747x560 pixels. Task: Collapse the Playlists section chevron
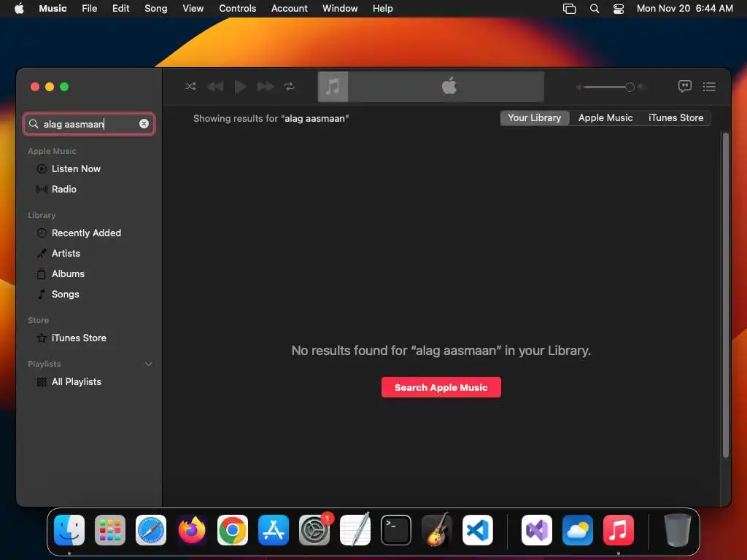(149, 364)
